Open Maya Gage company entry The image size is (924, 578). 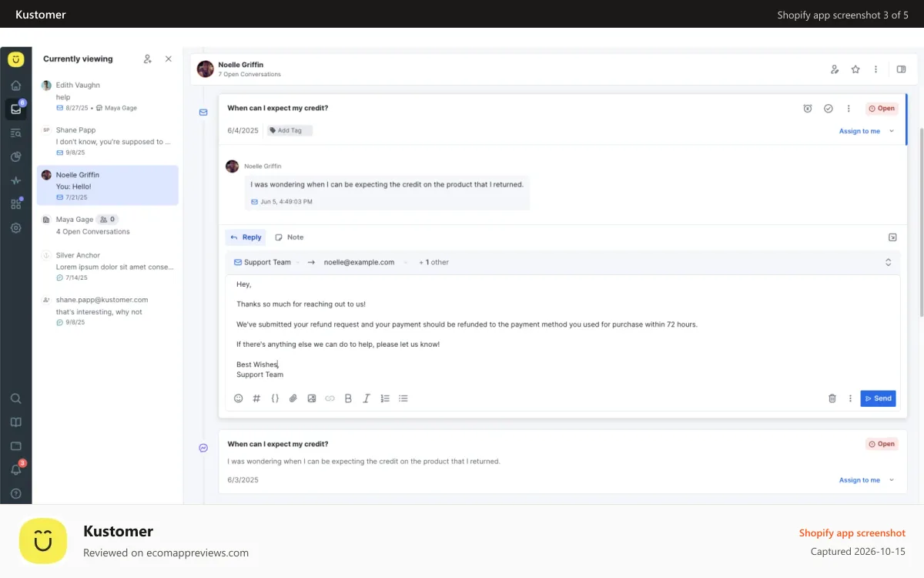coord(108,225)
